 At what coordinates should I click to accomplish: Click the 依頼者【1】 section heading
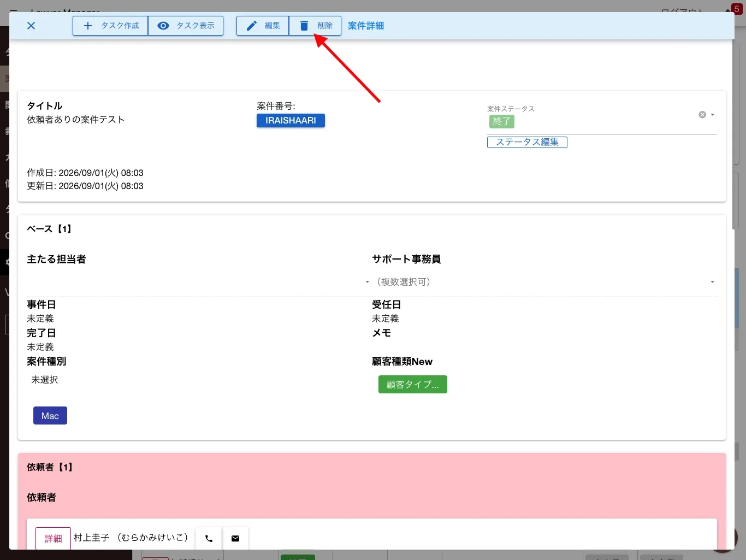coord(50,467)
